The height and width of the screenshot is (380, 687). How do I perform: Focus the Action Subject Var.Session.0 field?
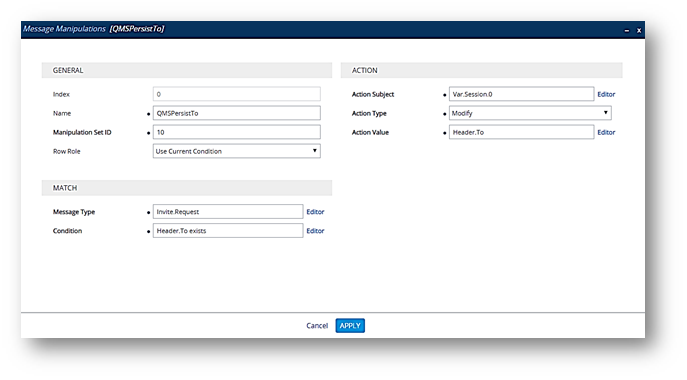click(x=521, y=94)
